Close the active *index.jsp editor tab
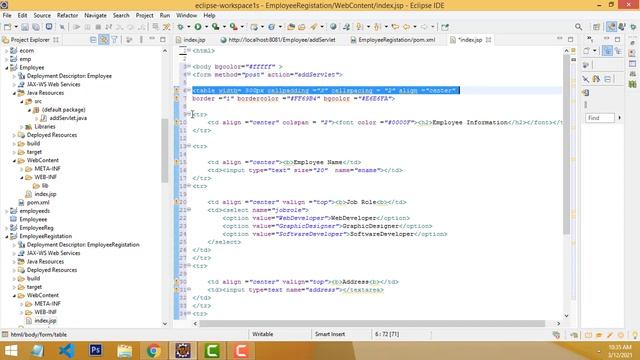This screenshot has height=360, width=640. 488,40
